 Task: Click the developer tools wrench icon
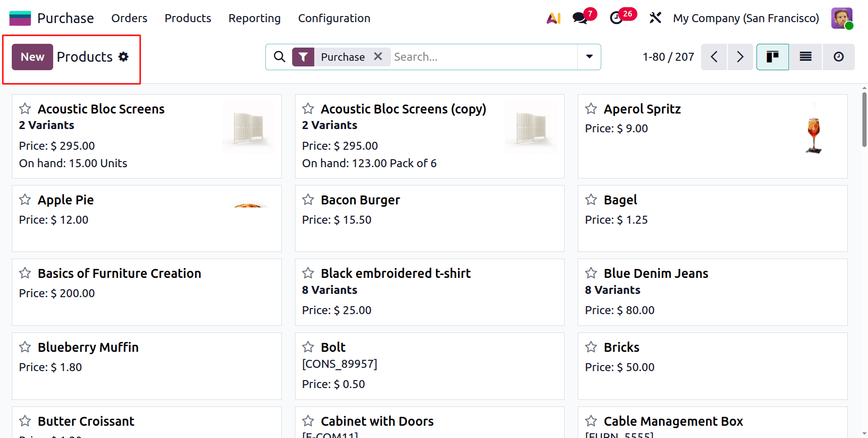coord(655,18)
